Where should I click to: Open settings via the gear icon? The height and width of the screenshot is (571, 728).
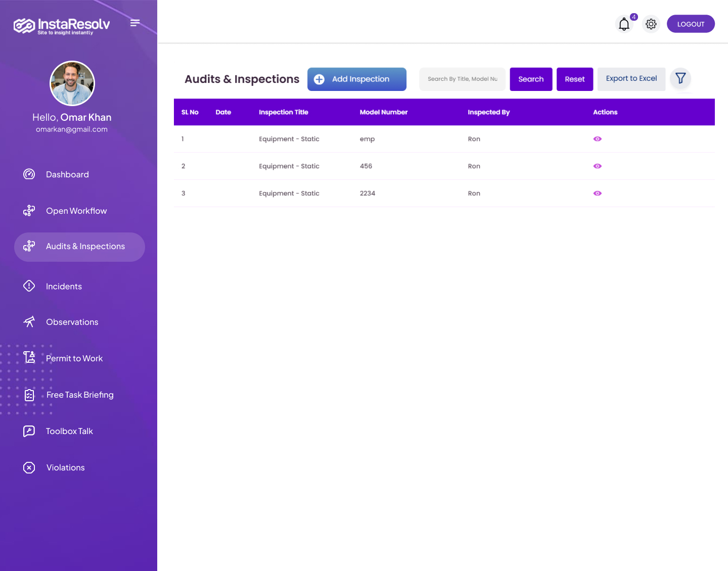click(x=651, y=24)
